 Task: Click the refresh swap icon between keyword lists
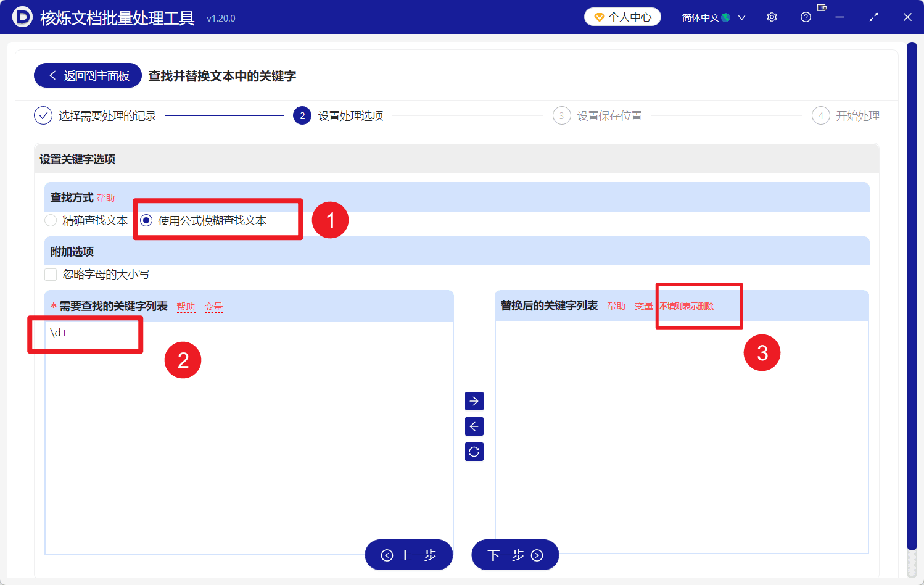point(474,451)
